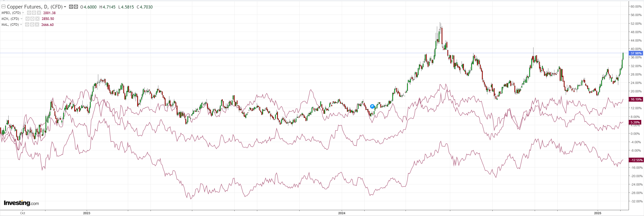Open Copper Futures settings gear
Image resolution: width=644 pixels, height=216 pixels.
coord(76,7)
